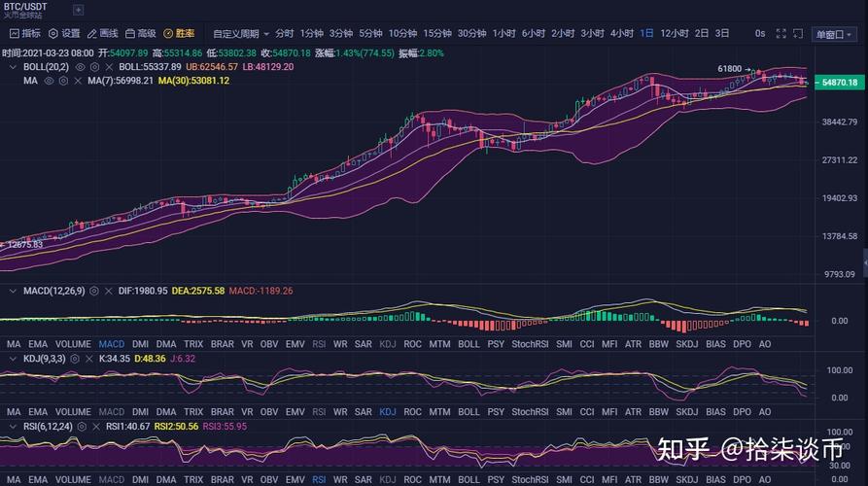The height and width of the screenshot is (486, 868).
Task: Open MACD(12,26,9) settings gear
Action: click(94, 292)
